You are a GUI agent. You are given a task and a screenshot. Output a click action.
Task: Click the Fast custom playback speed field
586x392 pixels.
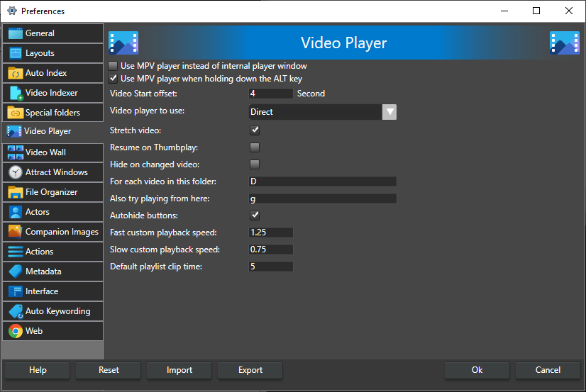(x=271, y=233)
